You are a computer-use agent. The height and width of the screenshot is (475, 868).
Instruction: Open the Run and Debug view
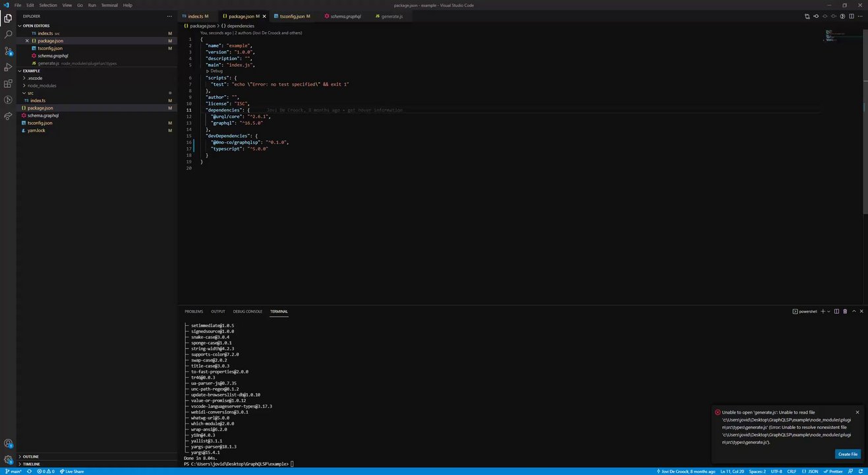8,67
